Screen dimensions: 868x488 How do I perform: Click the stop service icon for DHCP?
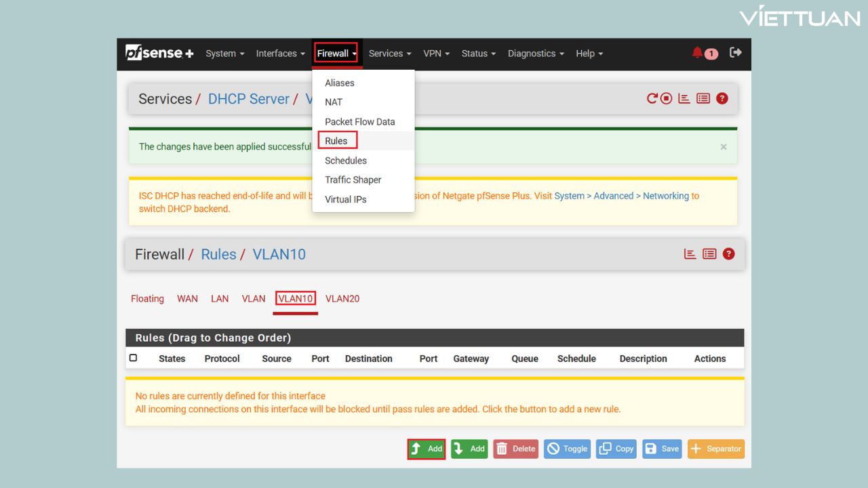coord(667,99)
